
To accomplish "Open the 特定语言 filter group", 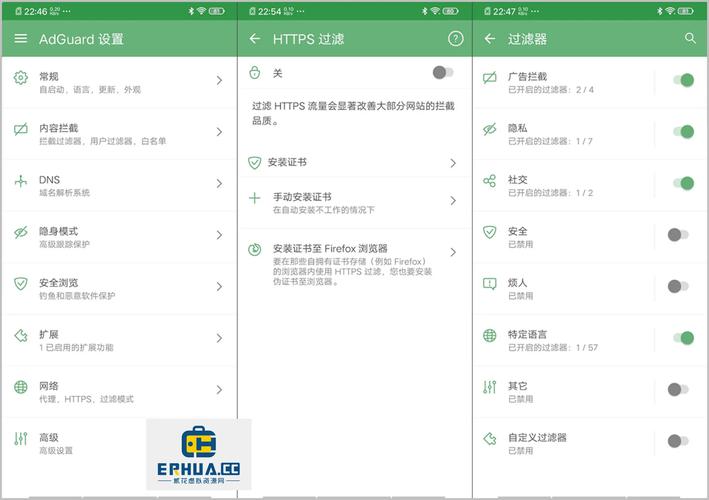I will point(590,340).
